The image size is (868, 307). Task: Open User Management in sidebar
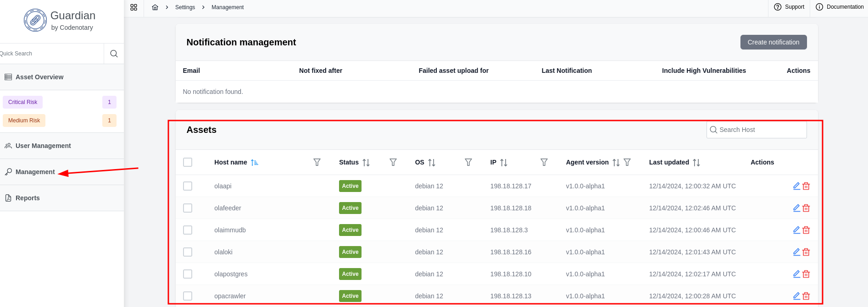[x=62, y=146]
